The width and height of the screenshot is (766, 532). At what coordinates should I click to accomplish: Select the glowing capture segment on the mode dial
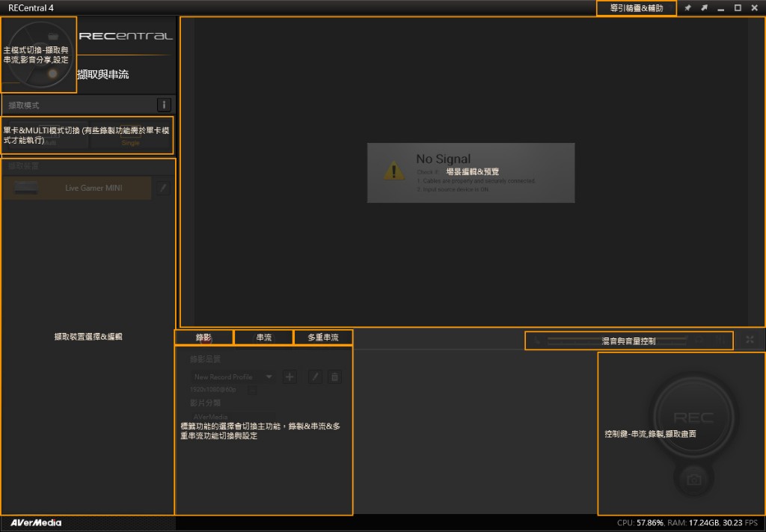52,74
